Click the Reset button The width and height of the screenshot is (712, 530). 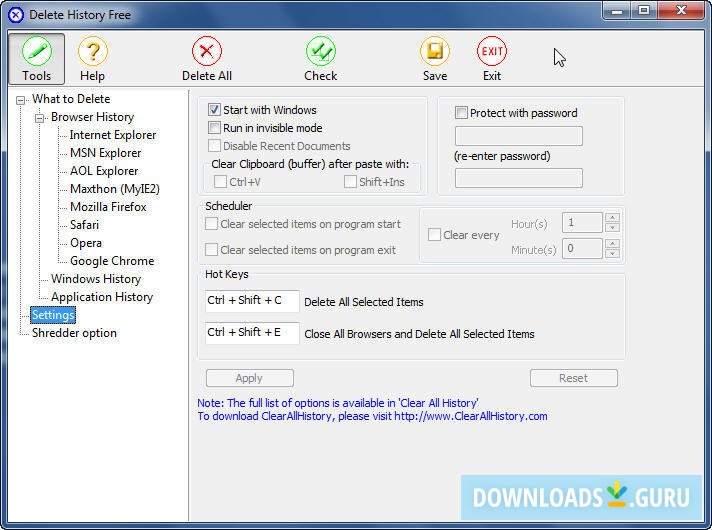click(x=574, y=378)
